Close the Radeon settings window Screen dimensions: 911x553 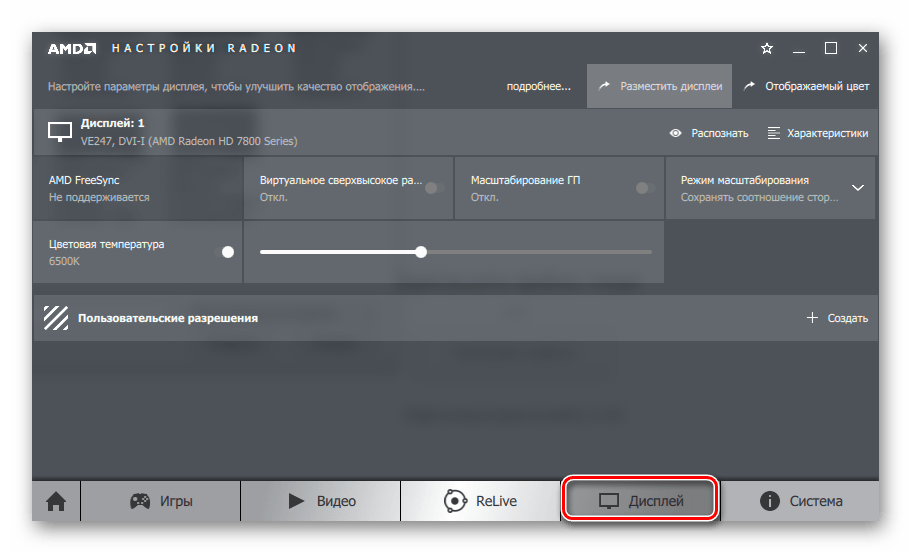point(863,49)
